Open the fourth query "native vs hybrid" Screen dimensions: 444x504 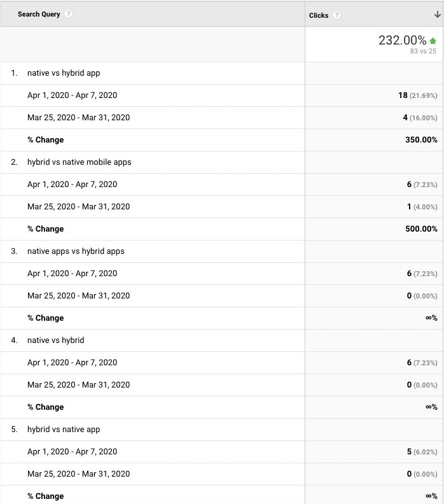(55, 340)
